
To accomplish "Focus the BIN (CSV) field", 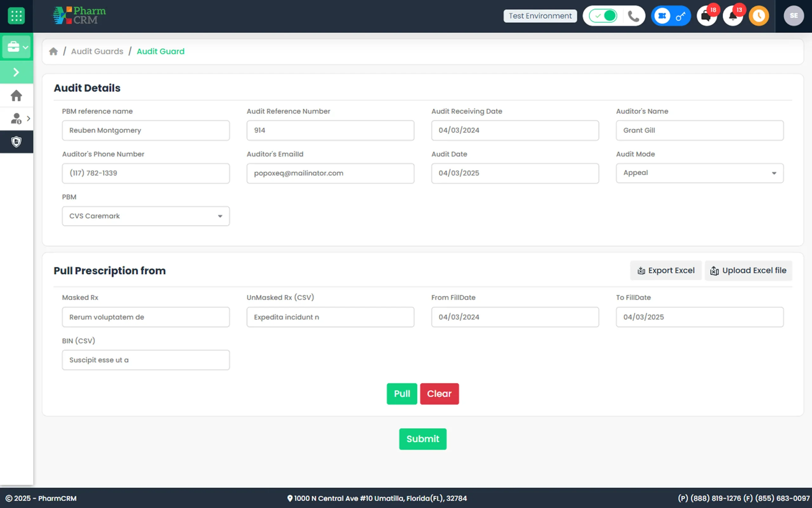I will point(146,360).
